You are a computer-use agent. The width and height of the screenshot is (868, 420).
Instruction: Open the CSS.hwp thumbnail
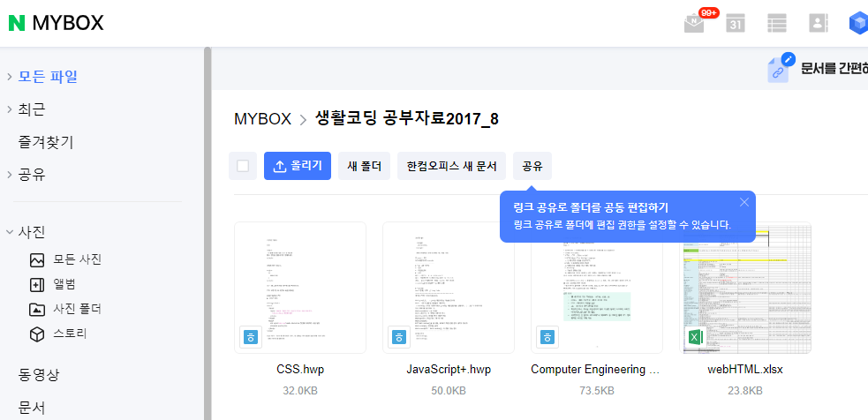(x=300, y=288)
